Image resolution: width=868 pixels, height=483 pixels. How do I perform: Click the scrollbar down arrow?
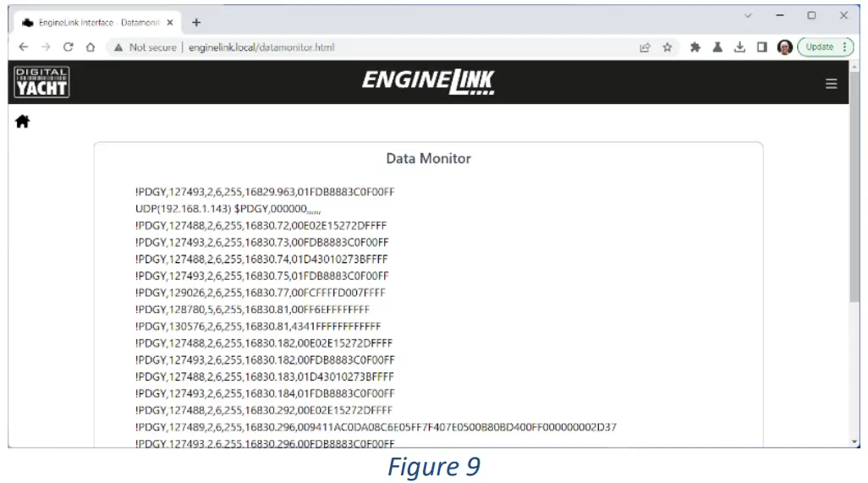pos(854,442)
